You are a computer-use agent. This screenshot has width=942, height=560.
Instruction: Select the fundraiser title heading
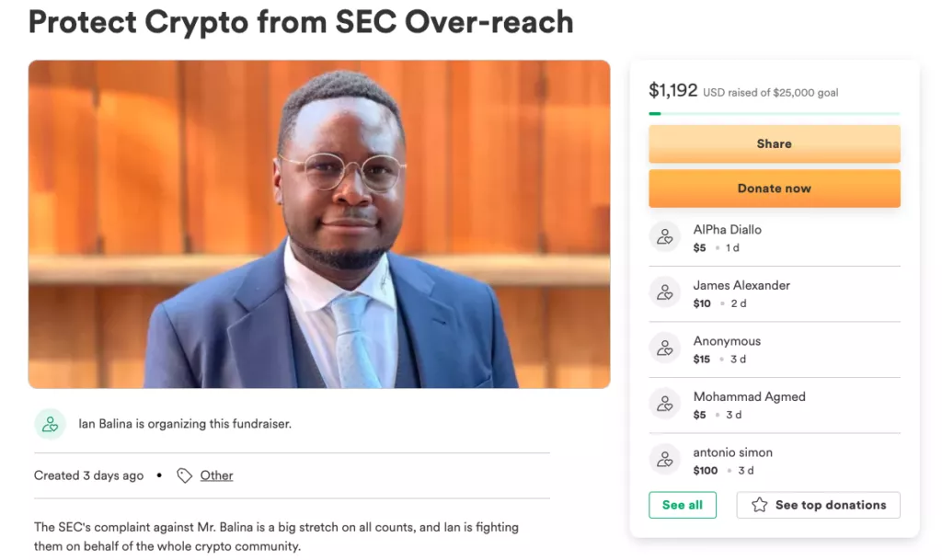tap(301, 22)
